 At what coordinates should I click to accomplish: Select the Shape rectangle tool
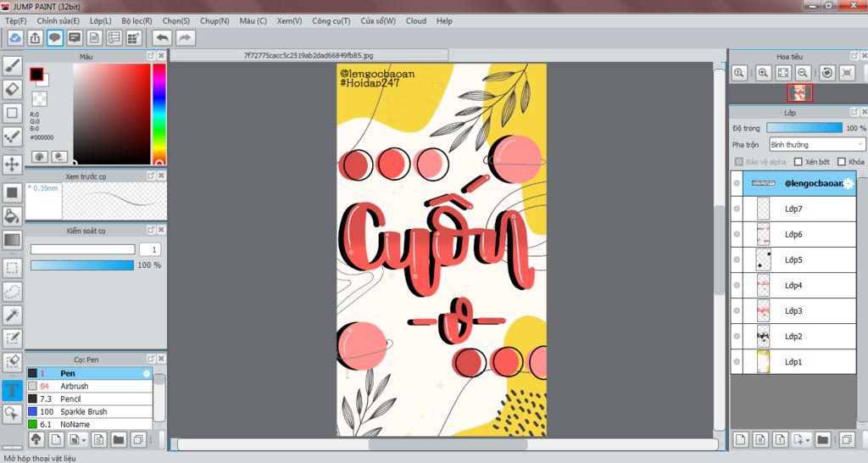tap(12, 113)
